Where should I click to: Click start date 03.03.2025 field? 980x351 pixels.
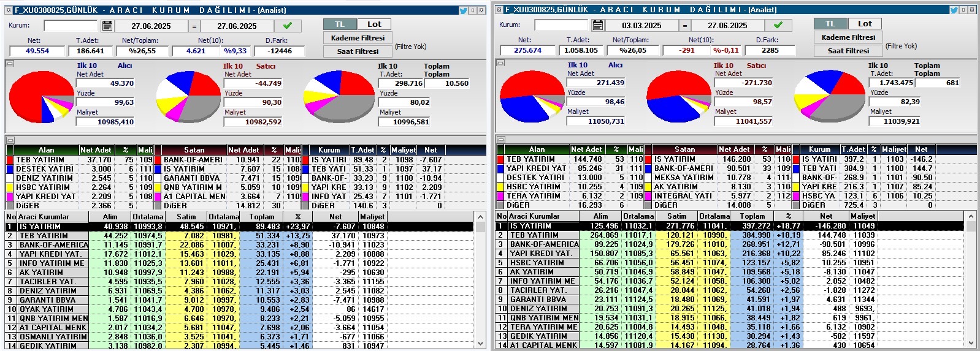[x=641, y=25]
